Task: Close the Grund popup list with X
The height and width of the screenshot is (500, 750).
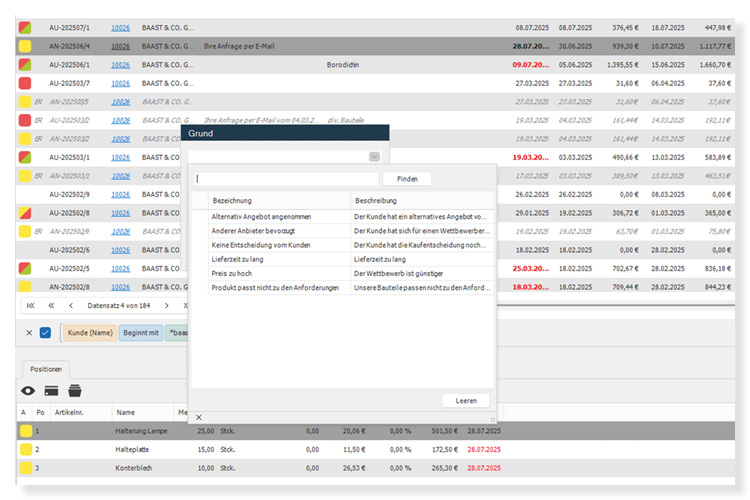Action: pos(199,417)
